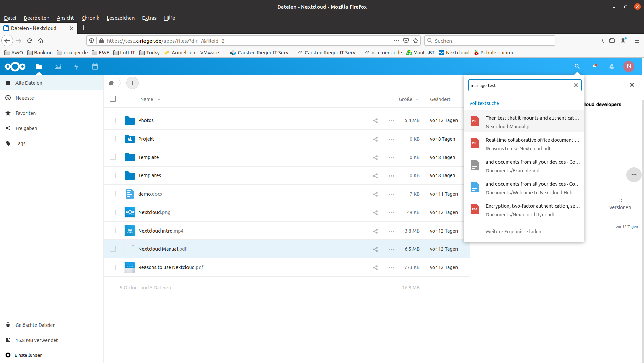644x363 pixels.
Task: Open the Calendar app icon
Action: coord(95,66)
